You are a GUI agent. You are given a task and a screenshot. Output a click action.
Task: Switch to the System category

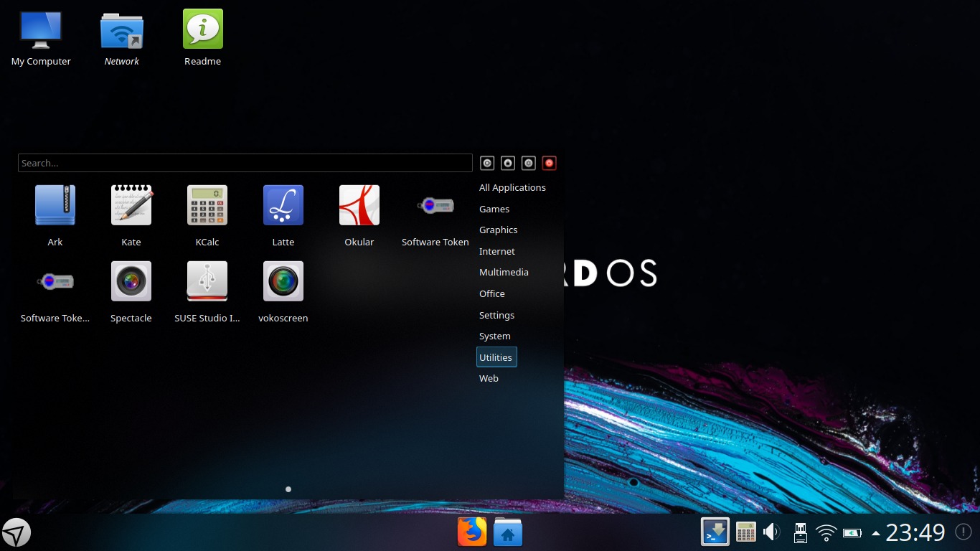(495, 336)
